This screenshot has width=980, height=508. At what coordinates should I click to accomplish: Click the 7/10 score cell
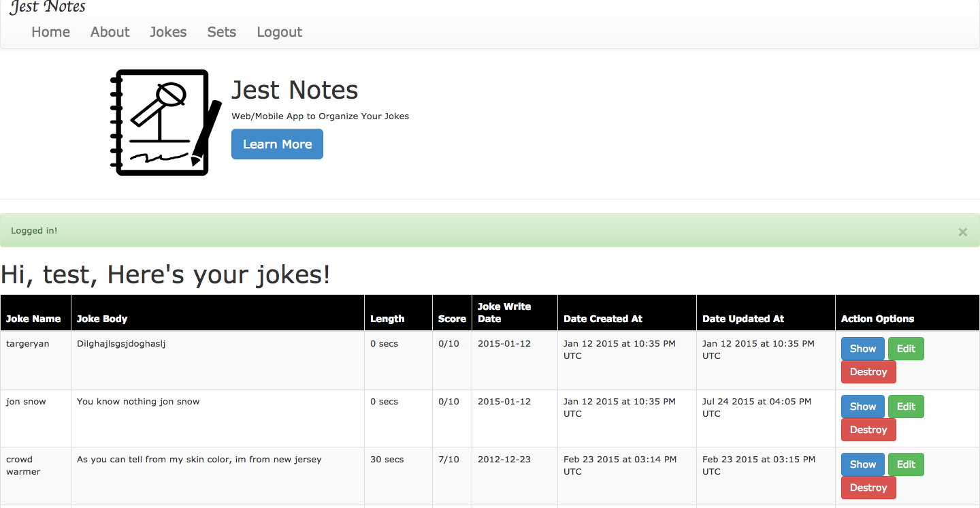(x=452, y=476)
